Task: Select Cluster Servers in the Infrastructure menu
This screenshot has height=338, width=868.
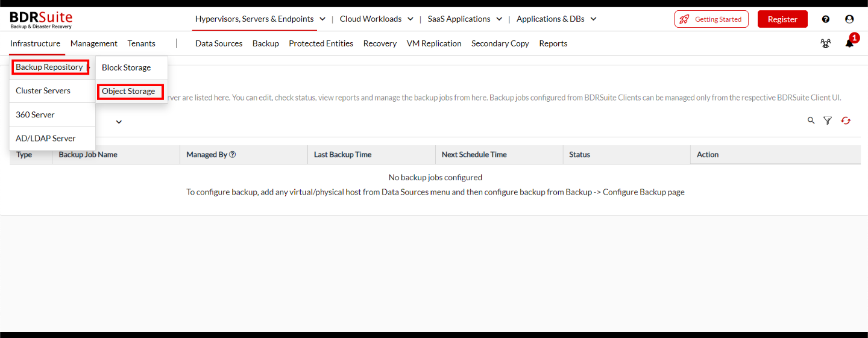Action: point(52,91)
